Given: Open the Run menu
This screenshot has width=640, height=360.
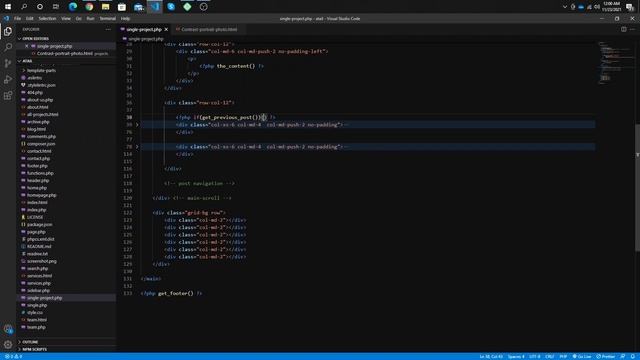Looking at the screenshot, I should [x=91, y=18].
